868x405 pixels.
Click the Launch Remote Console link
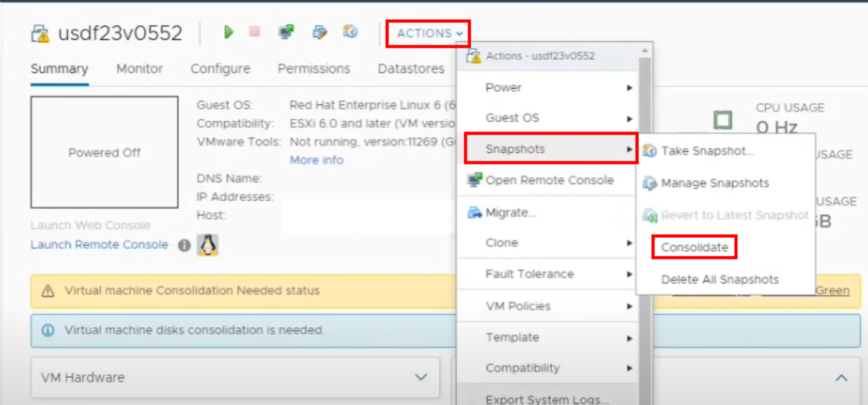click(99, 244)
